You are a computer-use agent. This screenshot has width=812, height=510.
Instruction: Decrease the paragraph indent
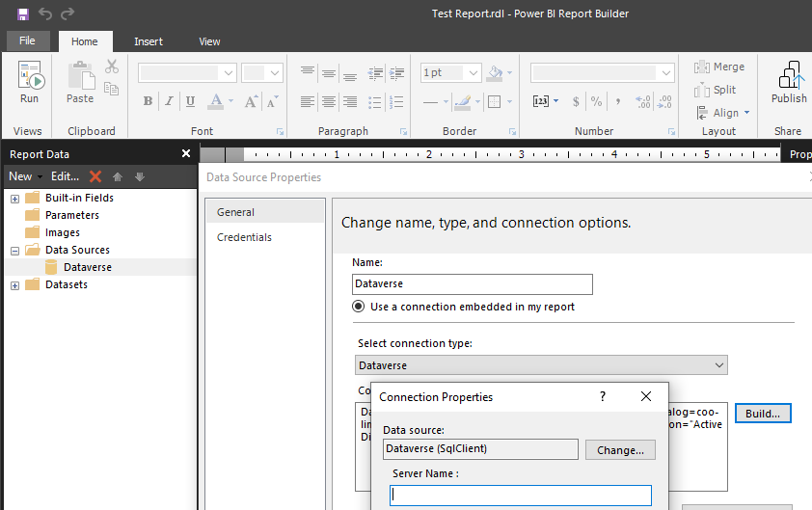[375, 73]
